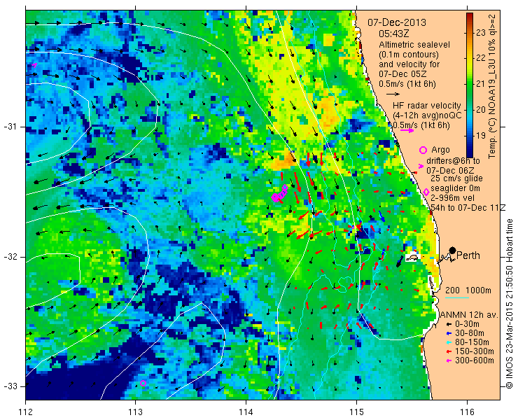518x420 pixels.
Task: Click the '200 1000m' isobath label
Action: (468, 290)
